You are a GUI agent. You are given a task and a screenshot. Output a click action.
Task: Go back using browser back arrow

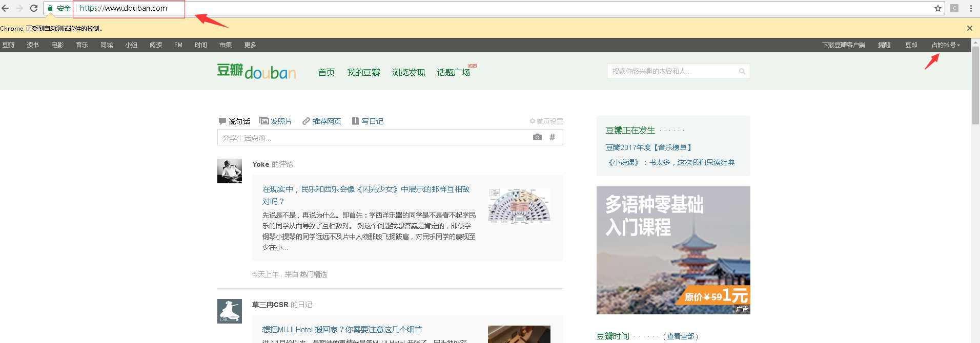coord(6,8)
